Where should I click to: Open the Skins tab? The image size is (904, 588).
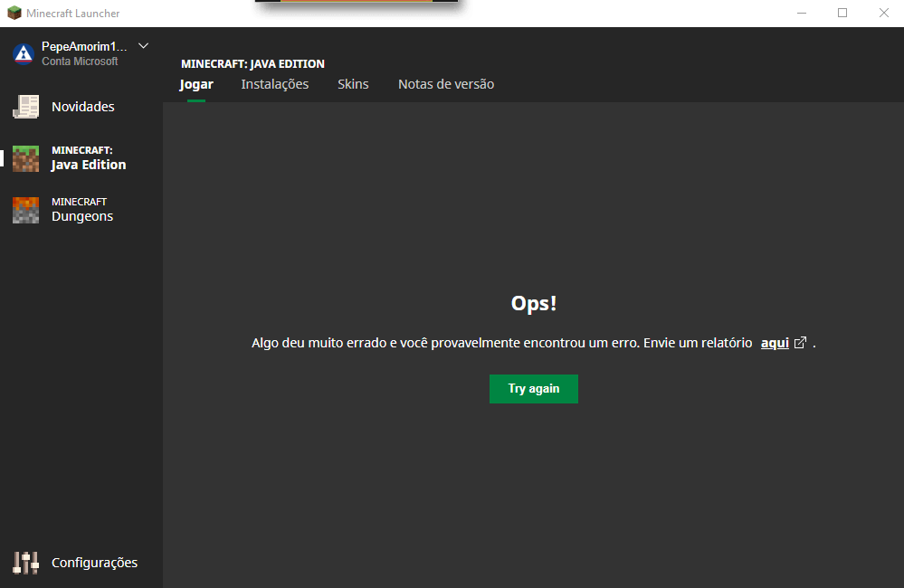353,84
